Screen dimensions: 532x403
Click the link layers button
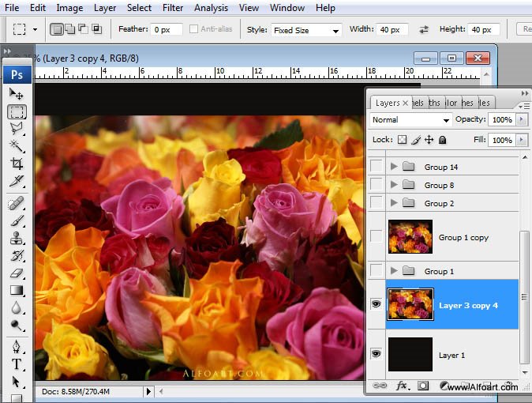(x=380, y=386)
